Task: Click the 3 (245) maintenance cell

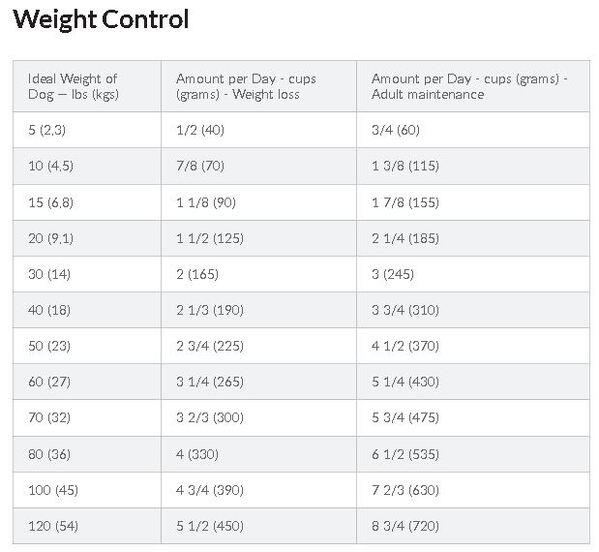Action: click(x=473, y=274)
